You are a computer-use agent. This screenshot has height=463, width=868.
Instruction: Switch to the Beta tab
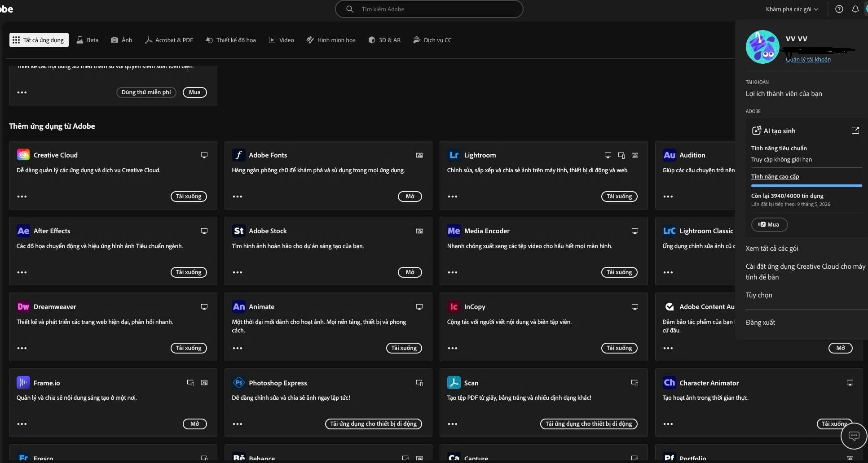pos(88,40)
